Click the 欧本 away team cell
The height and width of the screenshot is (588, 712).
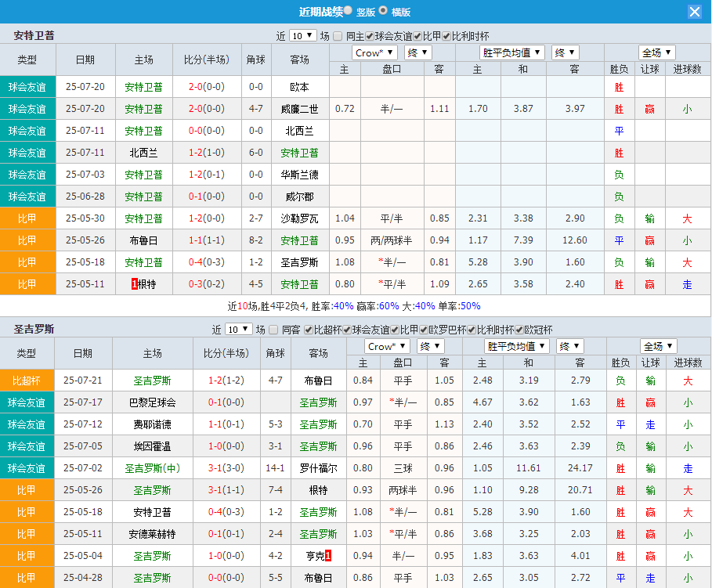click(300, 86)
